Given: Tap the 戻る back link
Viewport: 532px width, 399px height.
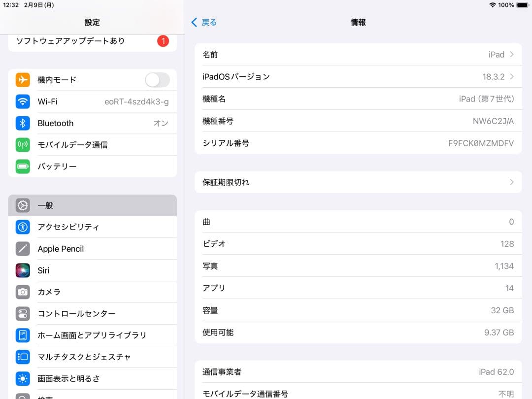Looking at the screenshot, I should [x=203, y=22].
